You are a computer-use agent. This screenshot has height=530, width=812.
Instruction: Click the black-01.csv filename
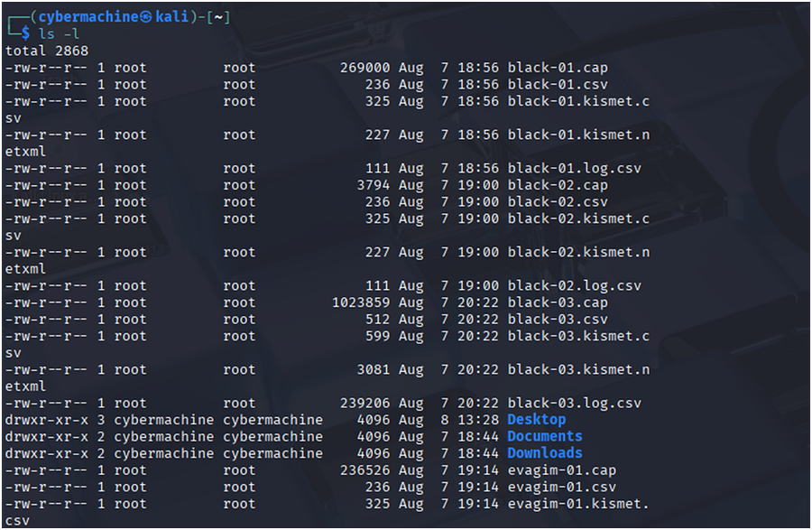(558, 85)
